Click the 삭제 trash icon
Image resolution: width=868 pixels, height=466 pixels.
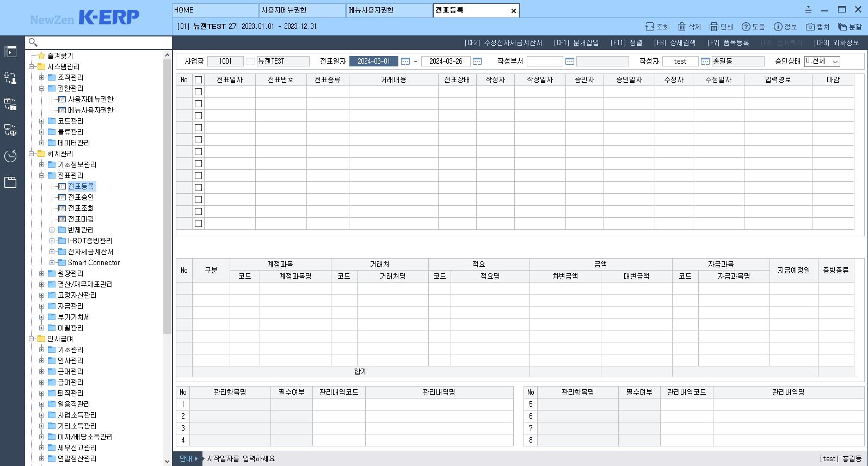(x=682, y=27)
